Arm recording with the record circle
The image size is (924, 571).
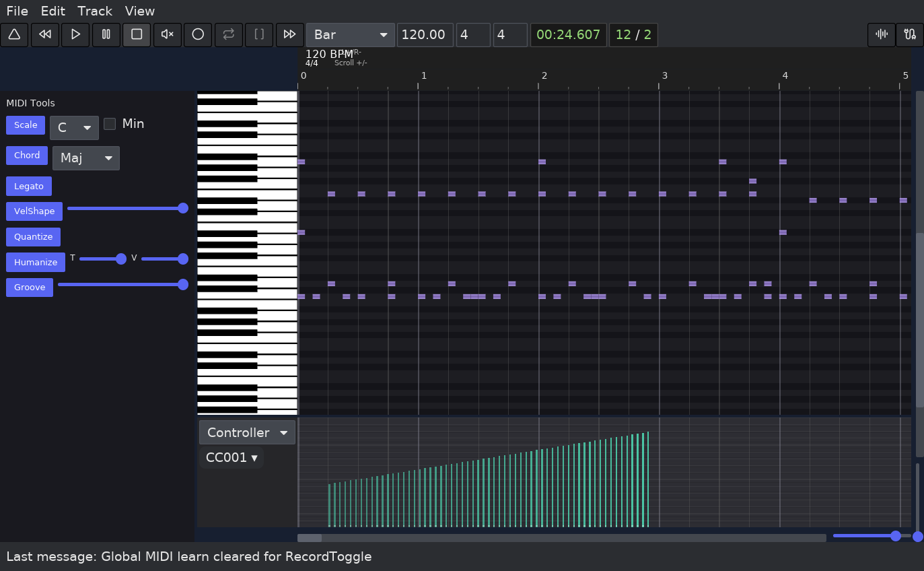click(x=198, y=34)
